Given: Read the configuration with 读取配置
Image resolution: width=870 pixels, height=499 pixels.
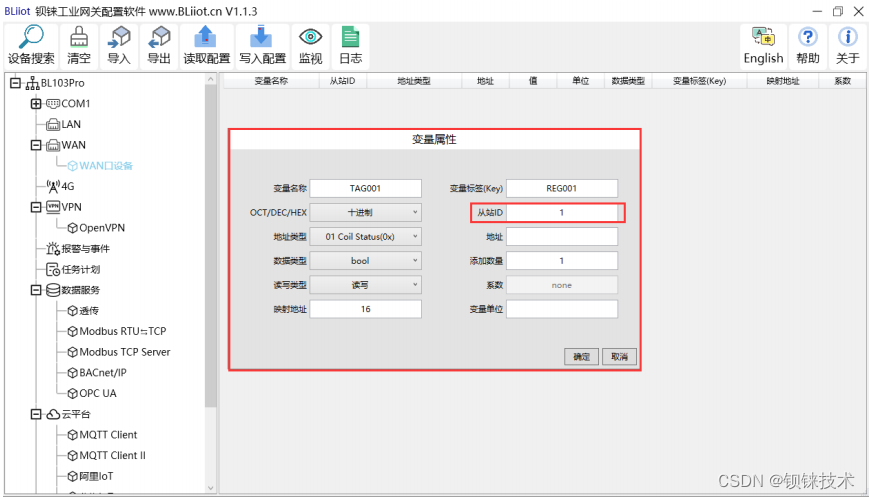Looking at the screenshot, I should (x=206, y=46).
